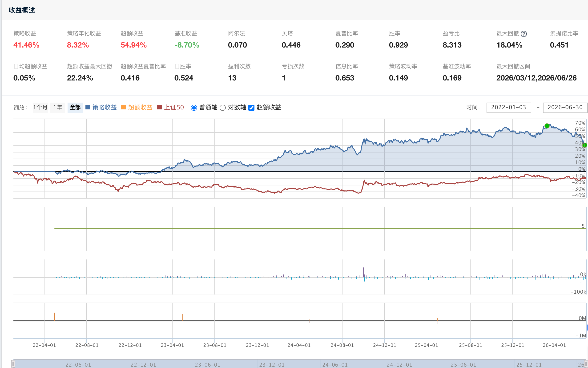
Task: Click the 胜率 value 0.929
Action: 398,45
